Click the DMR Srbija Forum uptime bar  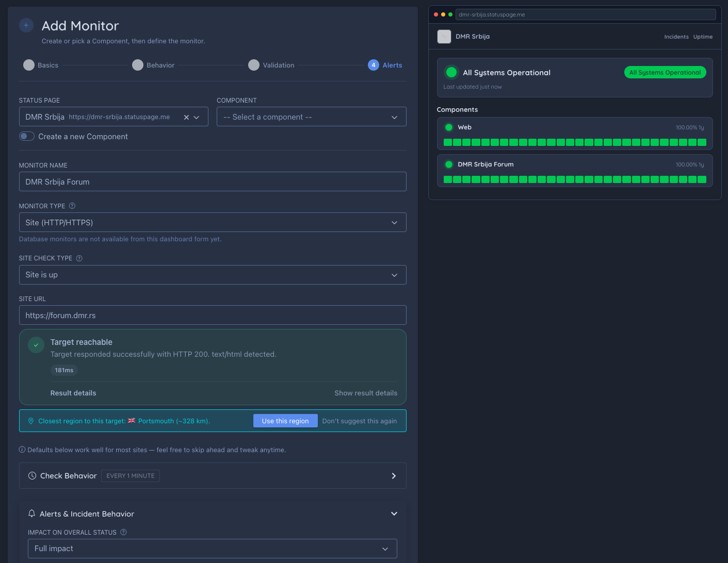pyautogui.click(x=575, y=179)
